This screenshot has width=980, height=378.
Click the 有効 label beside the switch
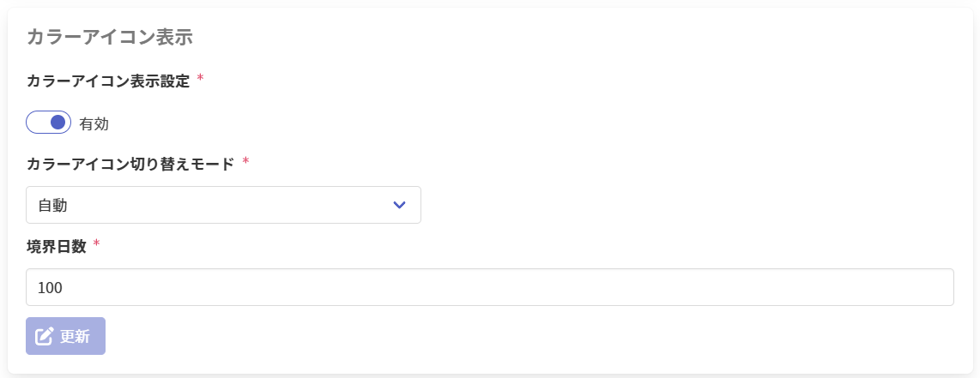pyautogui.click(x=94, y=123)
